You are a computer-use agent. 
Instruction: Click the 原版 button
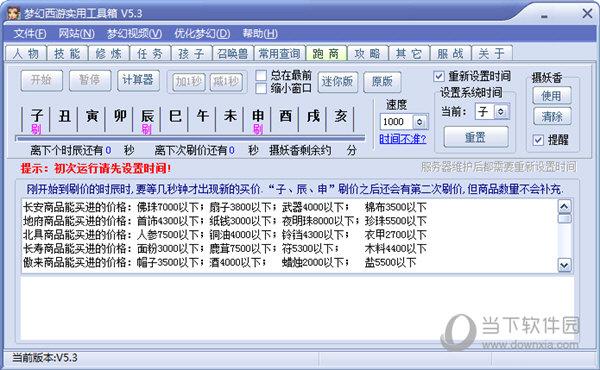pos(382,82)
